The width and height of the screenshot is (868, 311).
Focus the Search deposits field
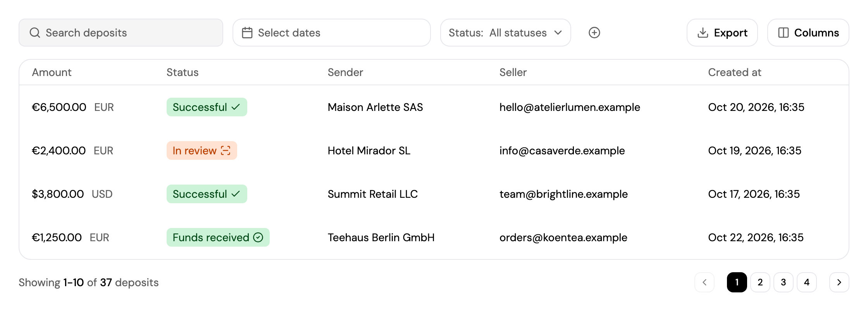point(121,33)
